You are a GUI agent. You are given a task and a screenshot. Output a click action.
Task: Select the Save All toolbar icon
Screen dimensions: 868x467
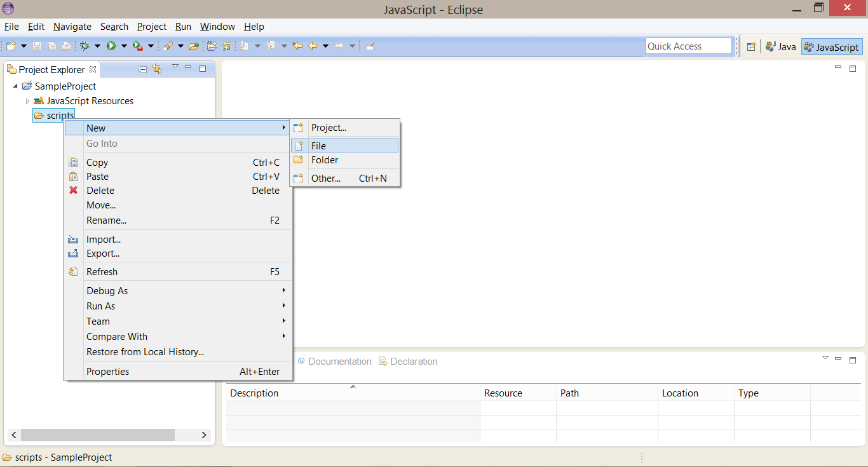coord(51,46)
